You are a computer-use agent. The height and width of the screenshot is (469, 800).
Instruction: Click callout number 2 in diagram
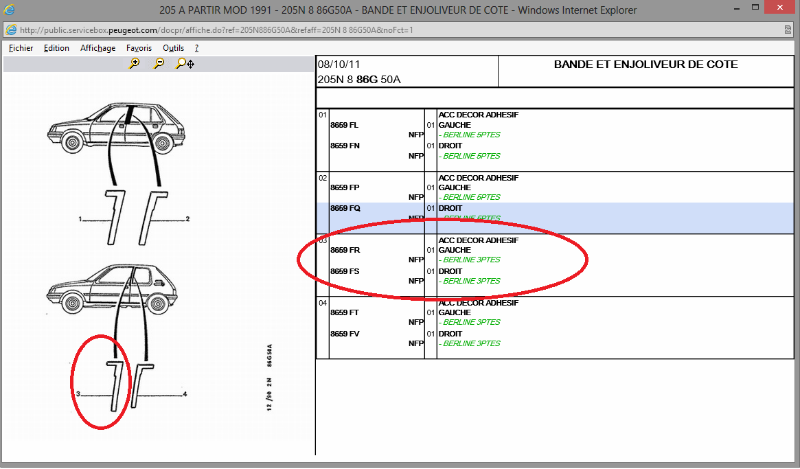pyautogui.click(x=188, y=219)
